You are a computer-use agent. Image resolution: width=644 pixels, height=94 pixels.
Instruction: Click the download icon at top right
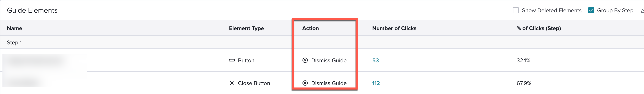[643, 10]
